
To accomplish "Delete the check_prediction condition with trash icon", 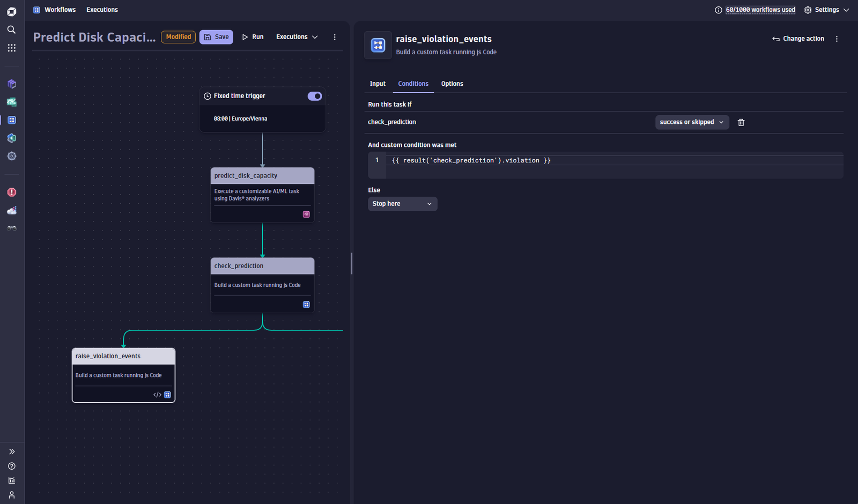I will 741,122.
